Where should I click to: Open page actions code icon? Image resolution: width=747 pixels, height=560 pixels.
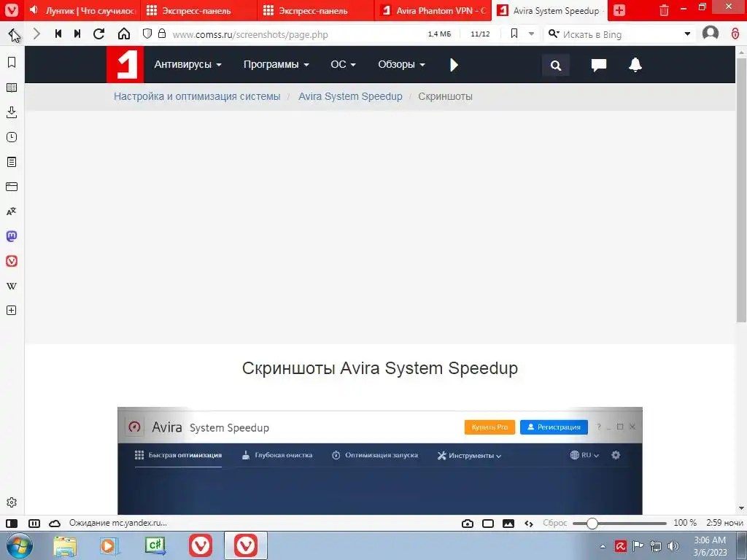(x=529, y=524)
